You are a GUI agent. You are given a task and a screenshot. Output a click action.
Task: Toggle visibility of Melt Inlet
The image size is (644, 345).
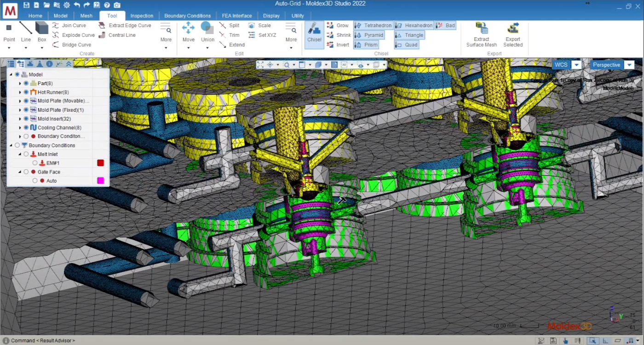26,155
